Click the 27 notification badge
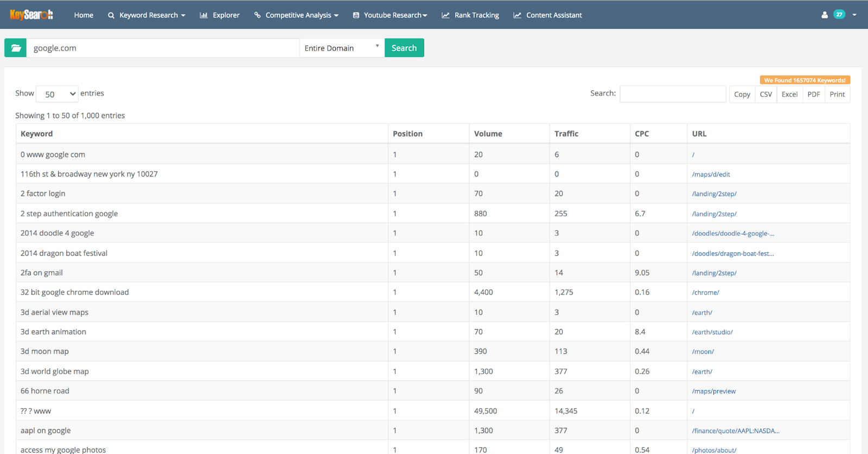 coord(839,15)
